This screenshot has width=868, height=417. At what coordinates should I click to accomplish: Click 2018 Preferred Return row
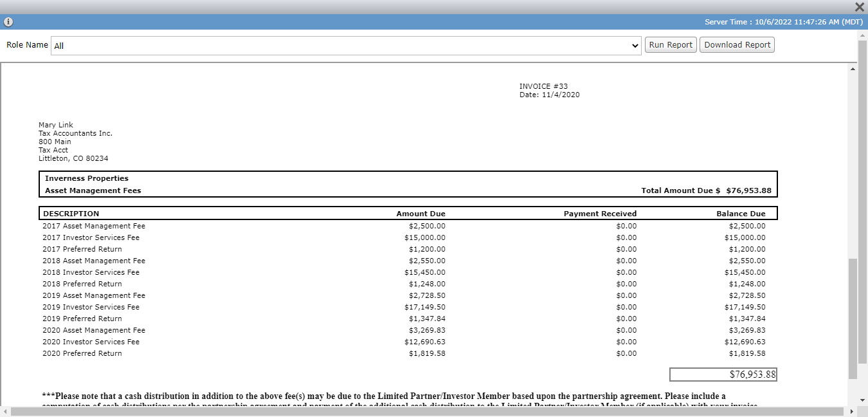(x=408, y=284)
